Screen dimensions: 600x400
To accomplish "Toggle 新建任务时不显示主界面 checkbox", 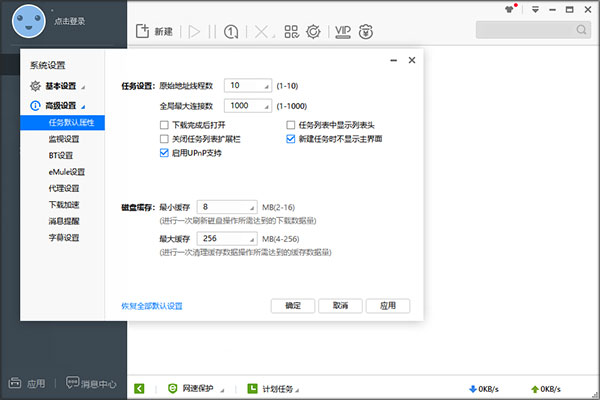I will pos(290,139).
